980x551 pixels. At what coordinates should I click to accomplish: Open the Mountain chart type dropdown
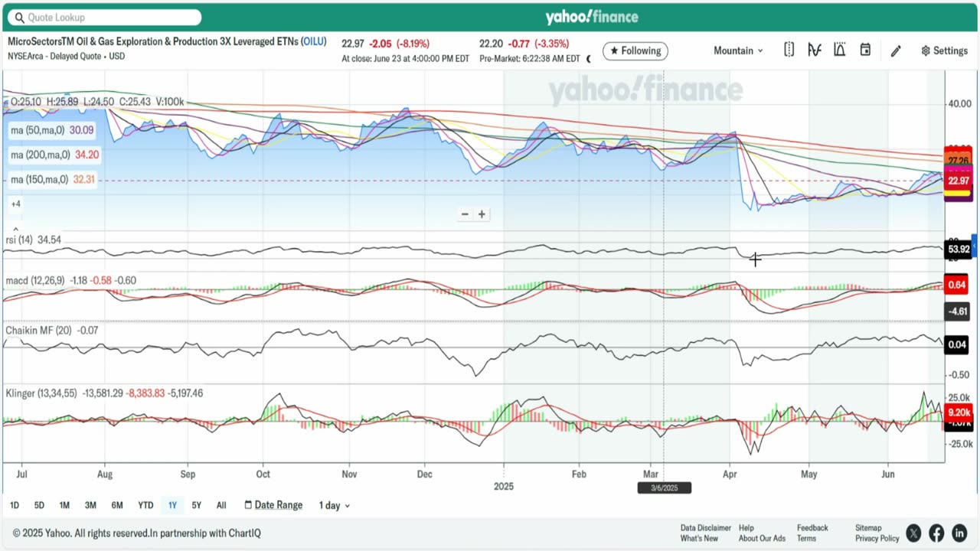coord(738,51)
